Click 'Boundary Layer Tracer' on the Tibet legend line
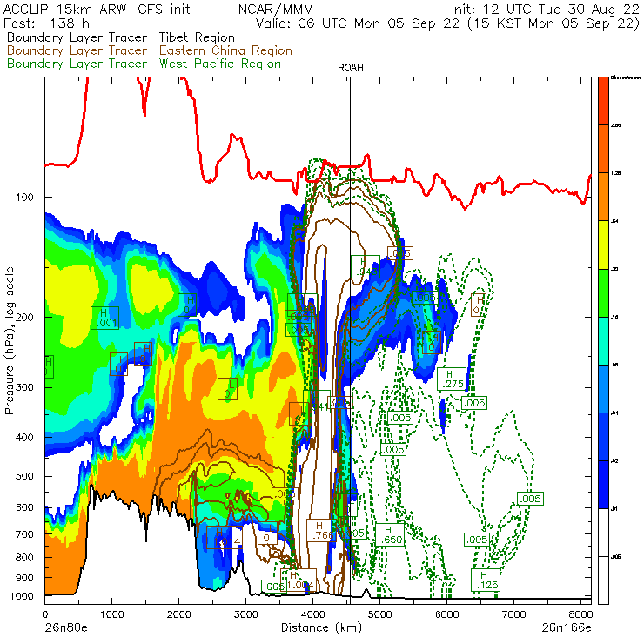644x644 pixels. [77, 37]
